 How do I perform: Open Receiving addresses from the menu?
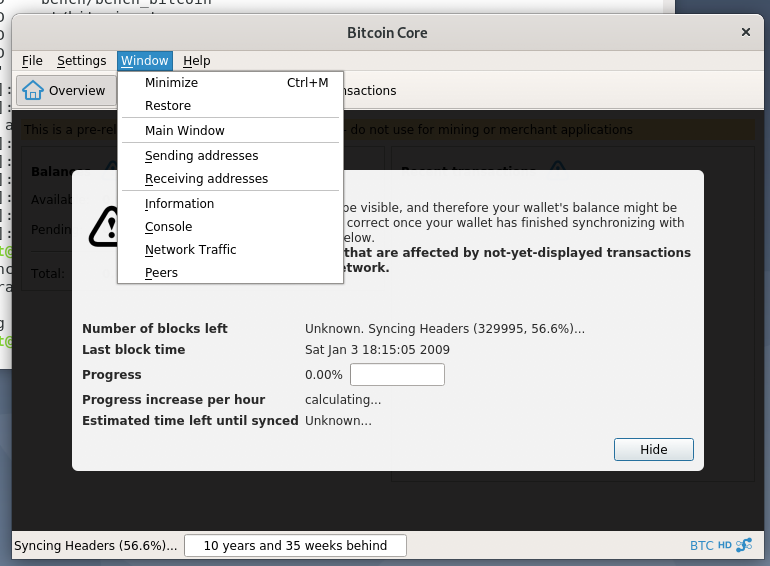230,179
